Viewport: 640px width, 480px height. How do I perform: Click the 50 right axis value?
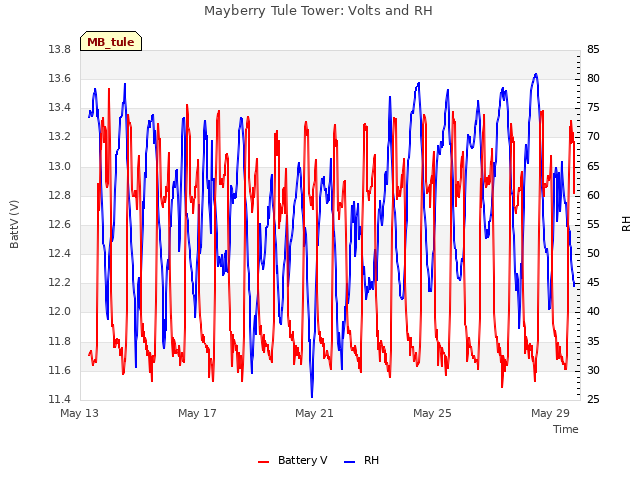pyautogui.click(x=593, y=254)
